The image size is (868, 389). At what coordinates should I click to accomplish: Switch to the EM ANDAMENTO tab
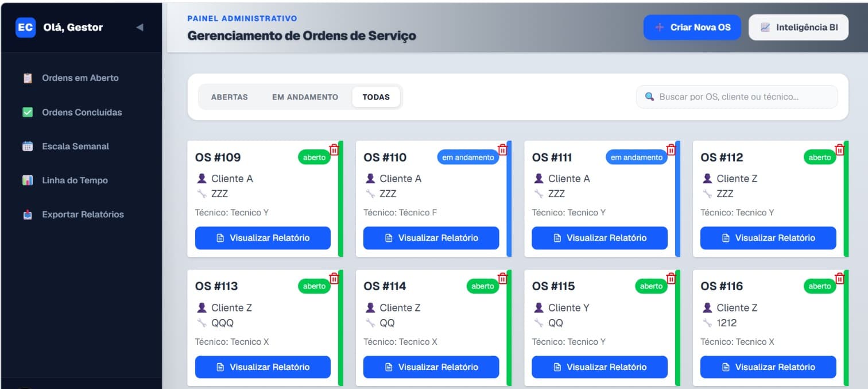305,97
